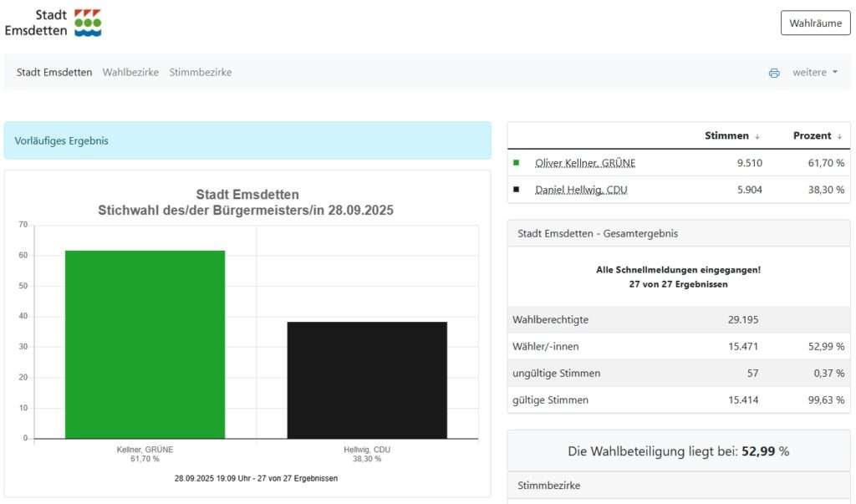Open the Wahlräume button
Image resolution: width=856 pixels, height=504 pixels.
pos(815,23)
